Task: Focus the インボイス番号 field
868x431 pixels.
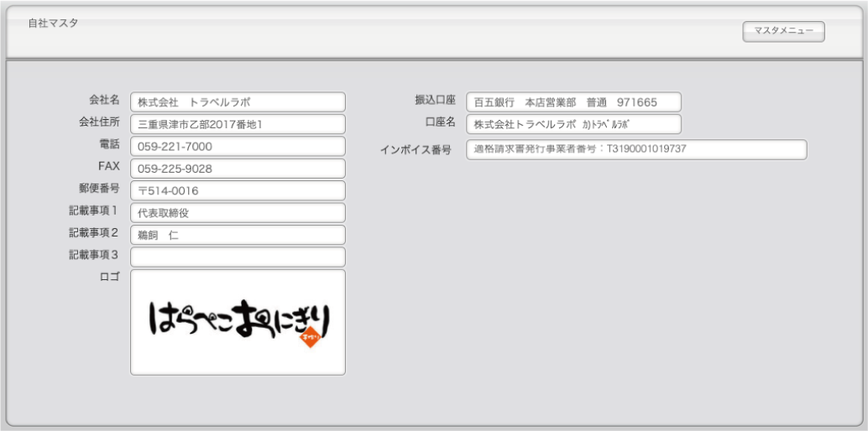Action: (635, 149)
